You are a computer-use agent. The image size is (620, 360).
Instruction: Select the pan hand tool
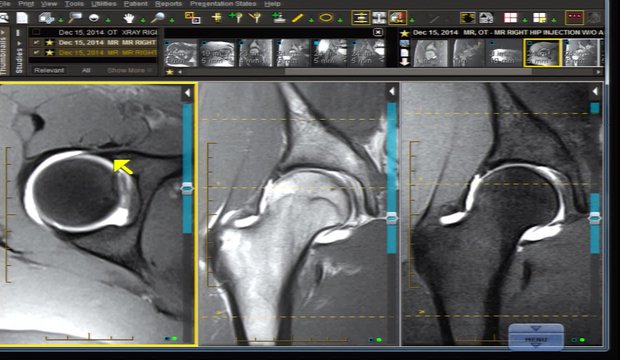click(129, 18)
